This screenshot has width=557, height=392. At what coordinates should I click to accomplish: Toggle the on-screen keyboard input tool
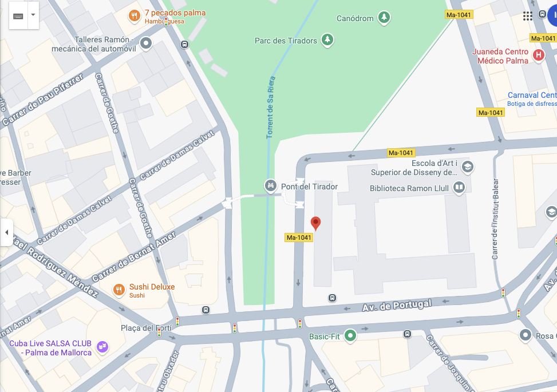point(18,15)
